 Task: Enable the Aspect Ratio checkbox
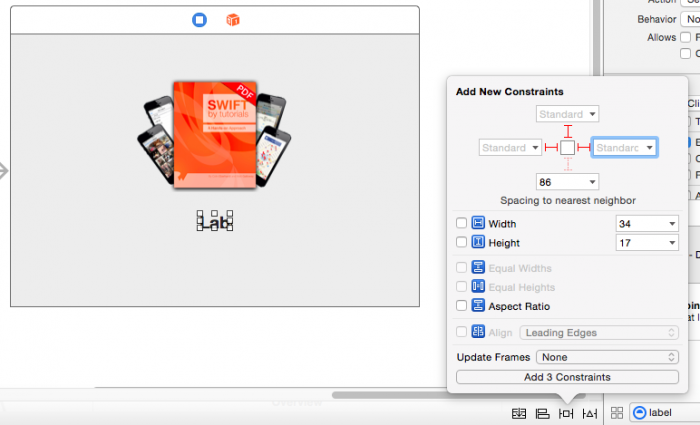[x=461, y=305]
